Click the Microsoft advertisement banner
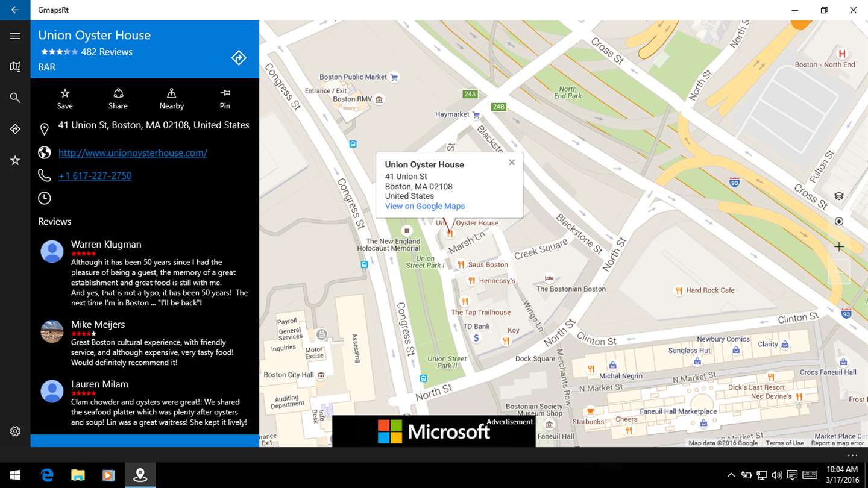Image resolution: width=868 pixels, height=488 pixels. coord(434,431)
